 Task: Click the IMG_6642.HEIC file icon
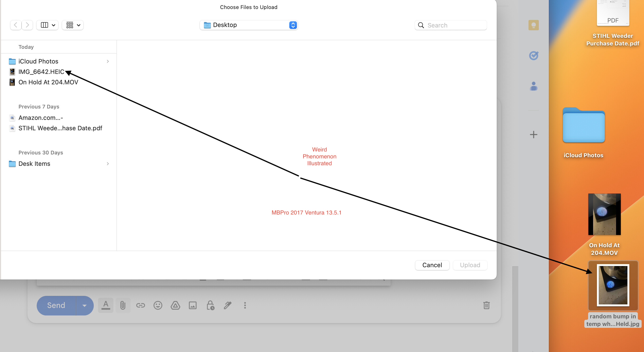[x=12, y=72]
